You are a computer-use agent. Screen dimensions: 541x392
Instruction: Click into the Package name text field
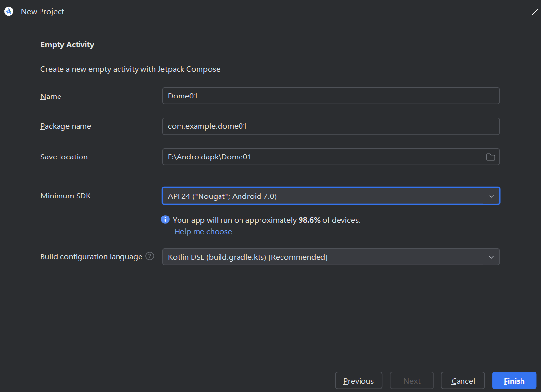coord(330,126)
